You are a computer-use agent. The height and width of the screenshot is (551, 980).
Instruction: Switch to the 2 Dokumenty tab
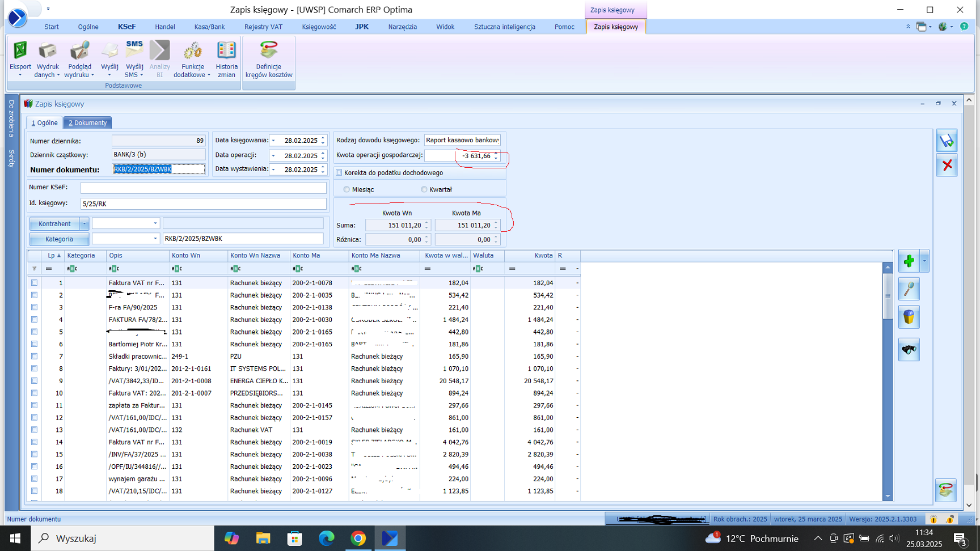tap(87, 123)
